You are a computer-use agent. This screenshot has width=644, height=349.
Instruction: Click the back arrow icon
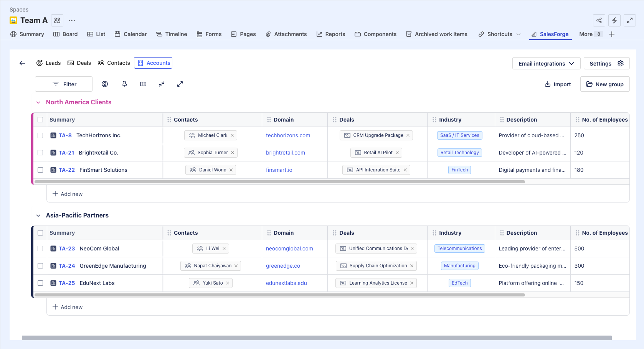pyautogui.click(x=22, y=63)
